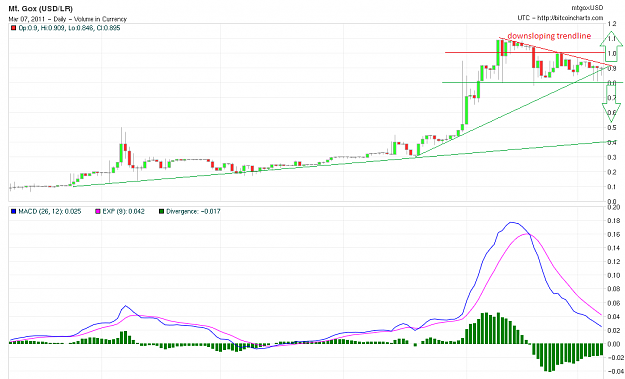Click the 'mtgoxUSD' symbol label
This screenshot has width=625, height=379.
pos(588,8)
